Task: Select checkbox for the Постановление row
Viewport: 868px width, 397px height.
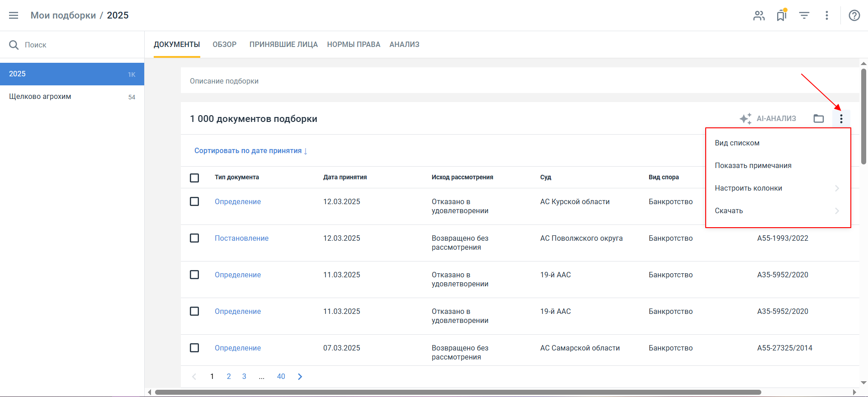Action: 194,238
